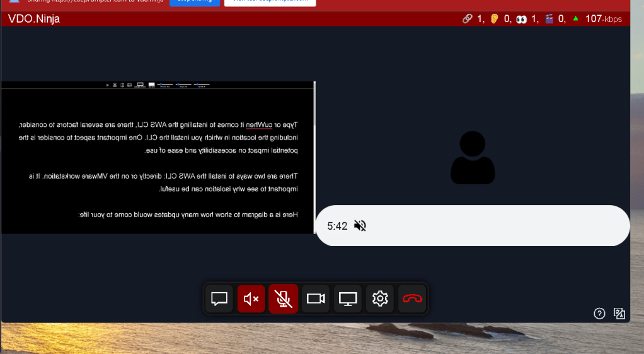
Task: Click the ear listeners icon
Action: (x=495, y=18)
